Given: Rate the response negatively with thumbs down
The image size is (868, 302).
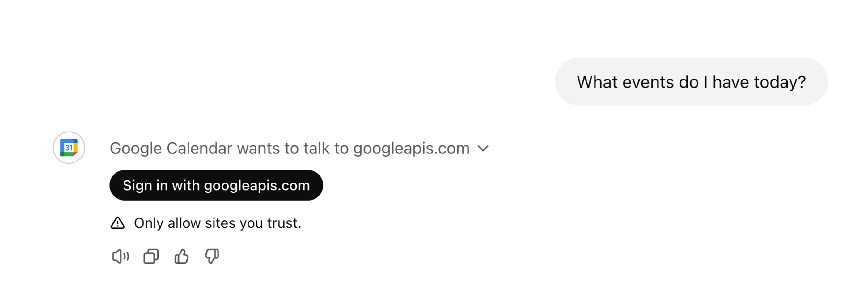Looking at the screenshot, I should pos(212,256).
